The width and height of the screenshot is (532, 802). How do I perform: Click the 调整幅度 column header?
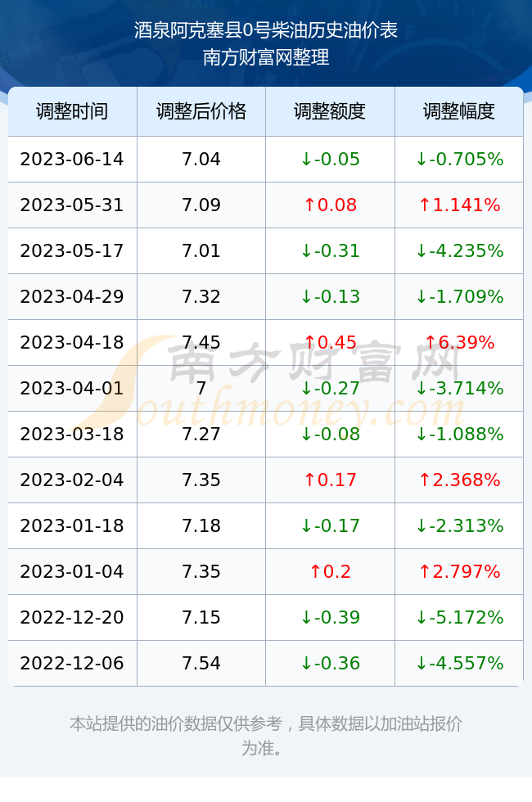(x=459, y=111)
